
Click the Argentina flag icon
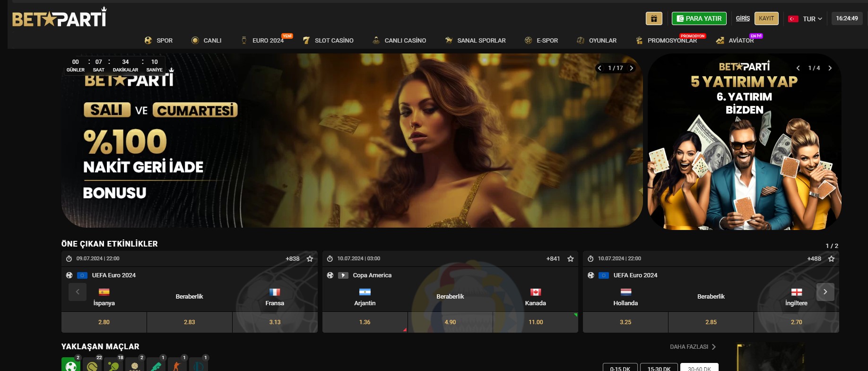coord(365,292)
